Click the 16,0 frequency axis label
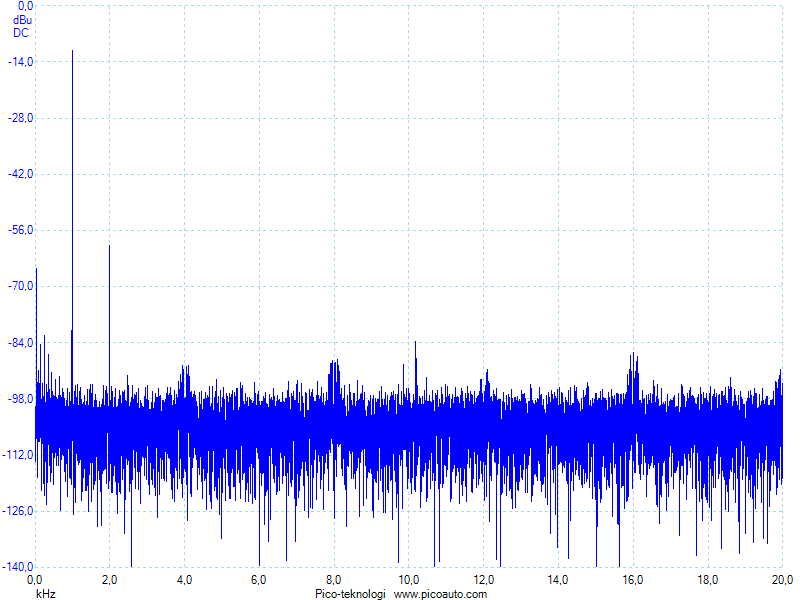The image size is (800, 600). [x=633, y=580]
